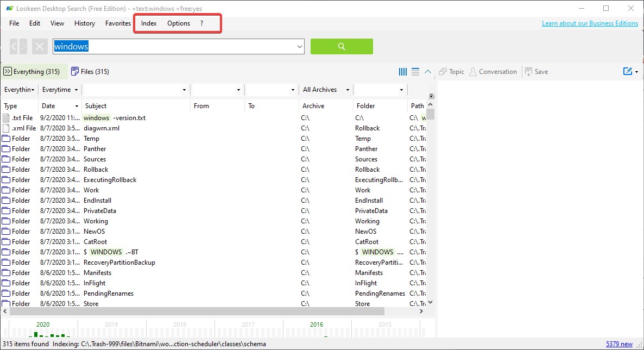Open the View menu
The width and height of the screenshot is (644, 350).
pos(57,23)
